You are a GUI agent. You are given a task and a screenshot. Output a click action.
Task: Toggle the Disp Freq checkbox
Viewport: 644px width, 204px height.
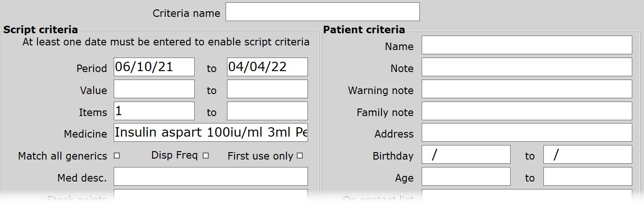click(205, 155)
